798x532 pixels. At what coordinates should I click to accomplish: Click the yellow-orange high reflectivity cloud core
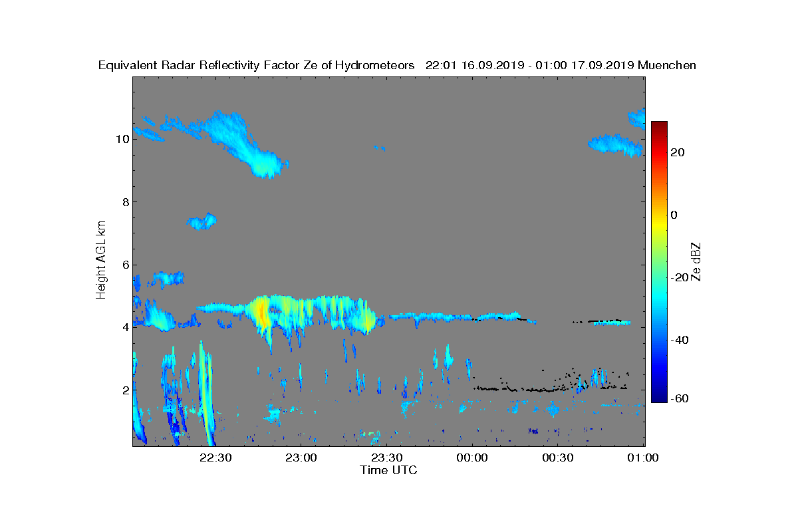261,313
